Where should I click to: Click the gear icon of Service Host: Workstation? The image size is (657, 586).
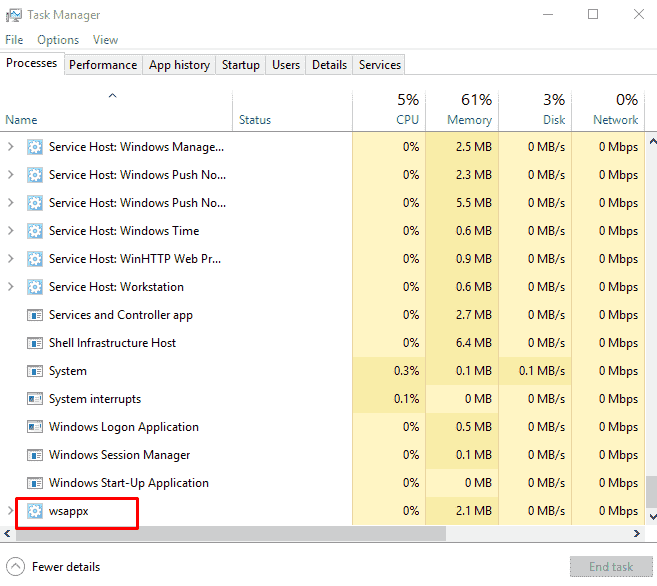pos(35,287)
